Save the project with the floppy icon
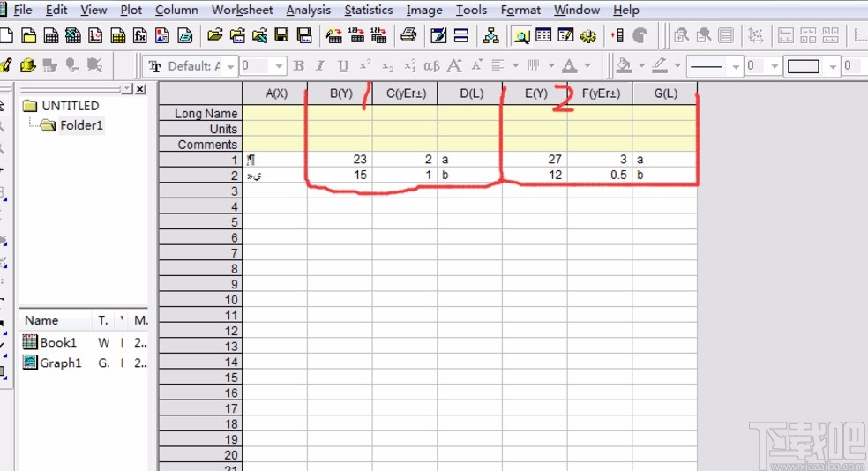 pos(281,36)
